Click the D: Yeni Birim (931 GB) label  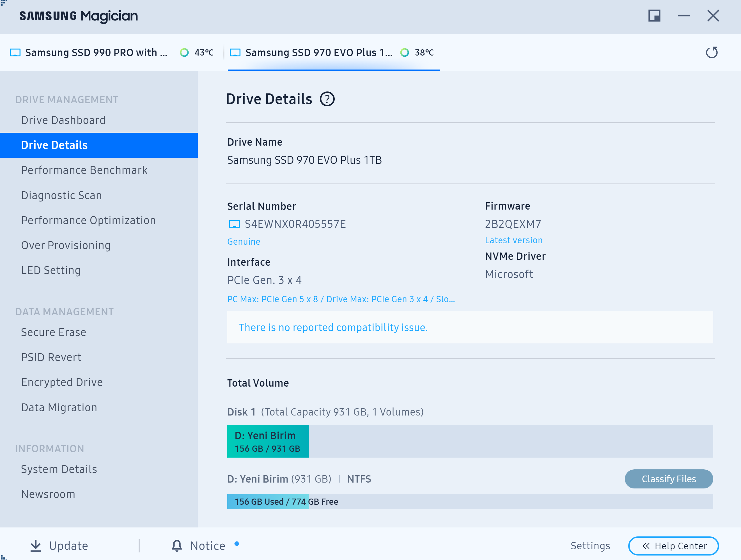point(279,479)
